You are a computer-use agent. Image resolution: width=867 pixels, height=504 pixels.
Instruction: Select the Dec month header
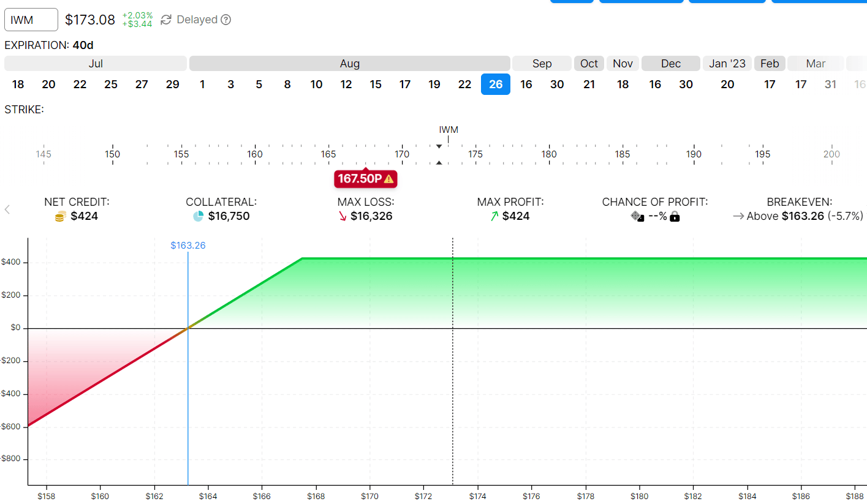(671, 64)
